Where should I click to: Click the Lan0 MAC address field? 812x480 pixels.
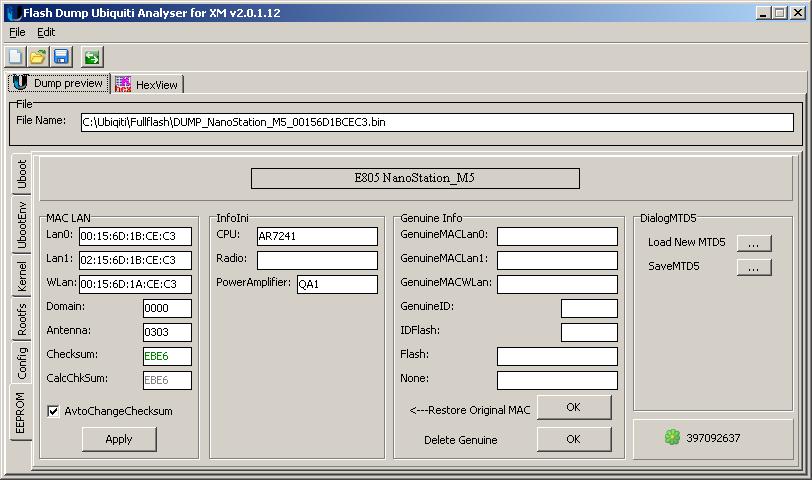[x=135, y=236]
